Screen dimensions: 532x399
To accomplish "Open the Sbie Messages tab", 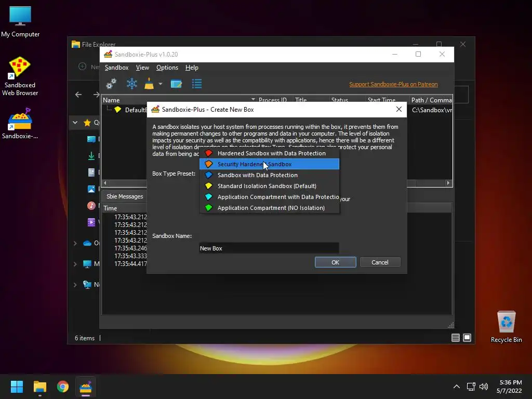I will tap(125, 196).
